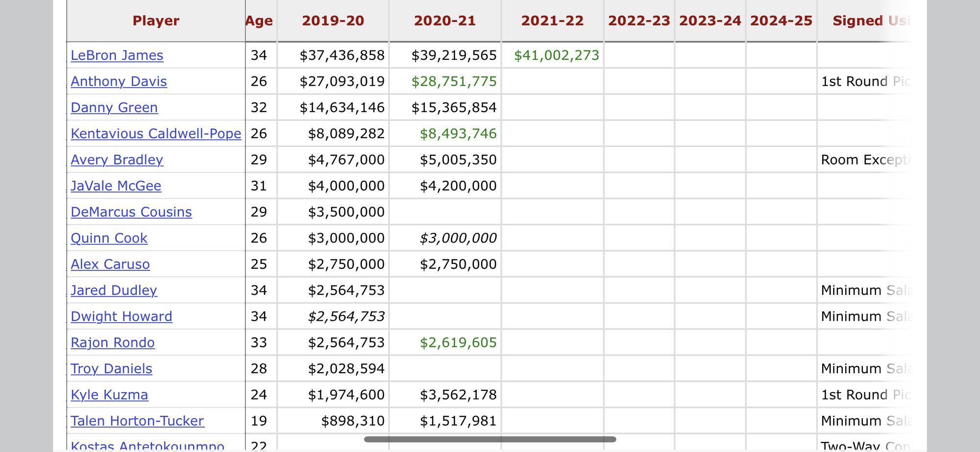This screenshot has width=980, height=452.
Task: Open Anthony Davis player link
Action: click(x=119, y=81)
